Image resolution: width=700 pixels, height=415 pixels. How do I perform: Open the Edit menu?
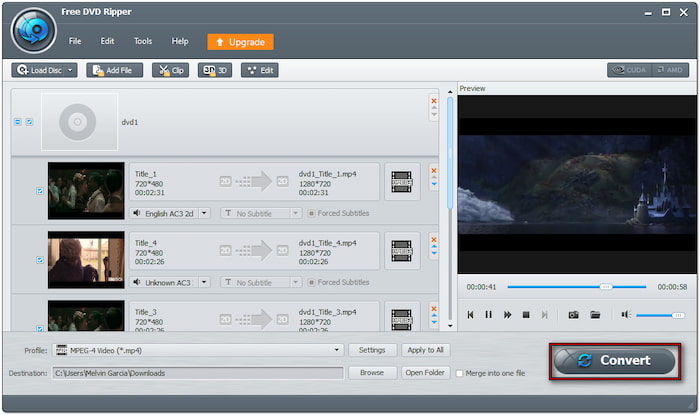tap(107, 41)
